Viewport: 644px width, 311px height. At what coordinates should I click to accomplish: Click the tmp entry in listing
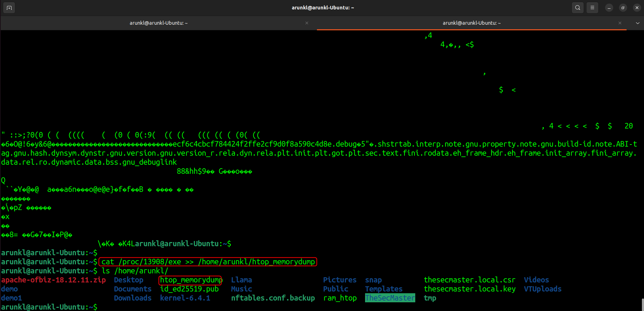(430, 298)
